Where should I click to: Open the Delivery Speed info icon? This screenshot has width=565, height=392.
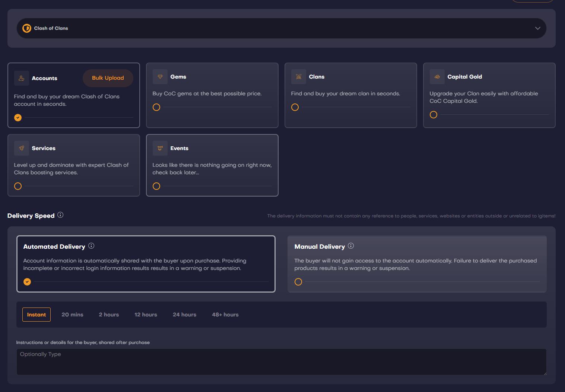click(x=60, y=215)
